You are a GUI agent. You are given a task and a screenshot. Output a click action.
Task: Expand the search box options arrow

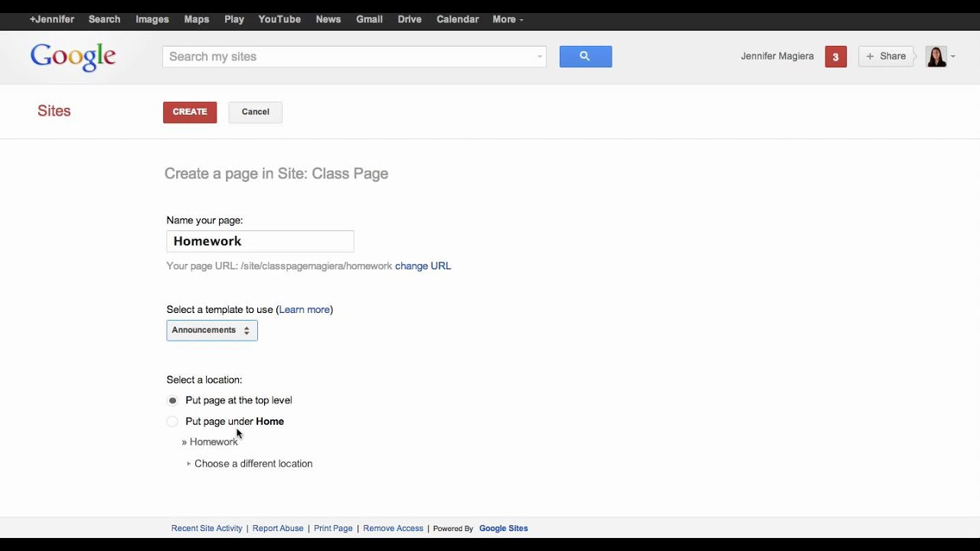tap(540, 57)
